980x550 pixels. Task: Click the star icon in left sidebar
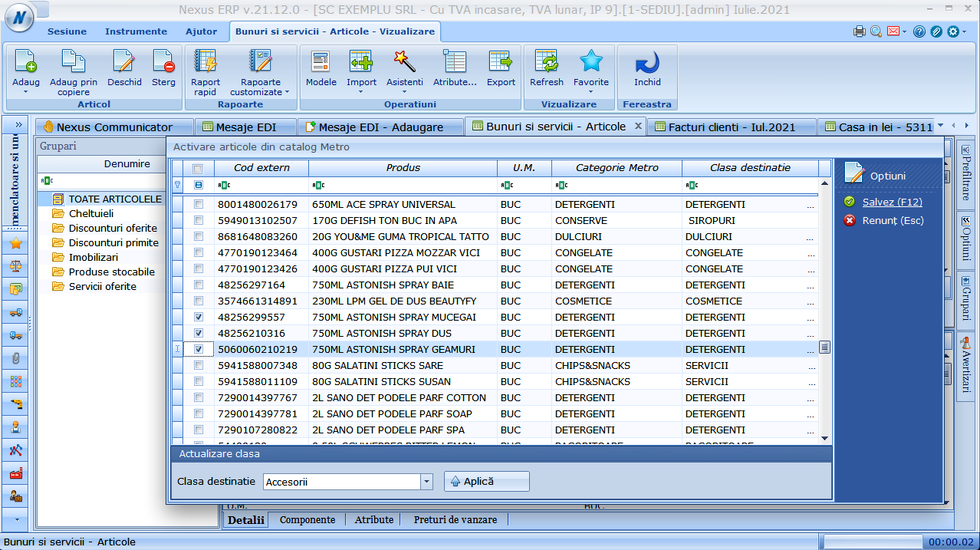15,243
